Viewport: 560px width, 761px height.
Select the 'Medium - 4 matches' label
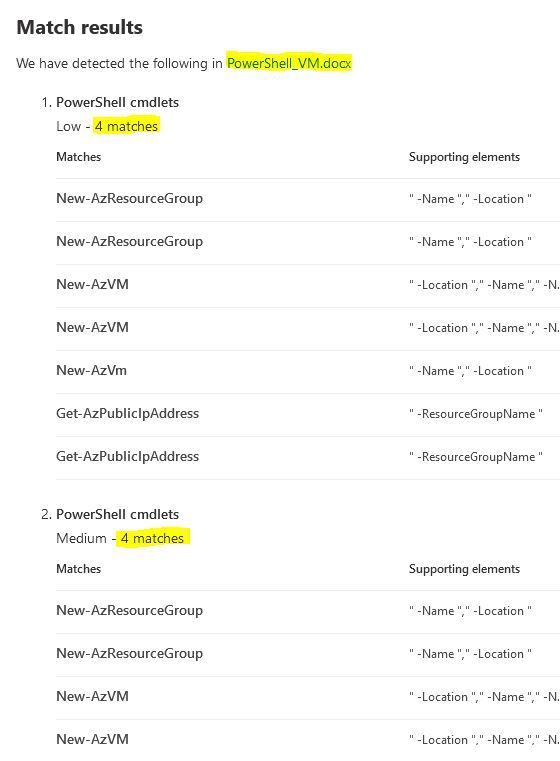tap(120, 538)
